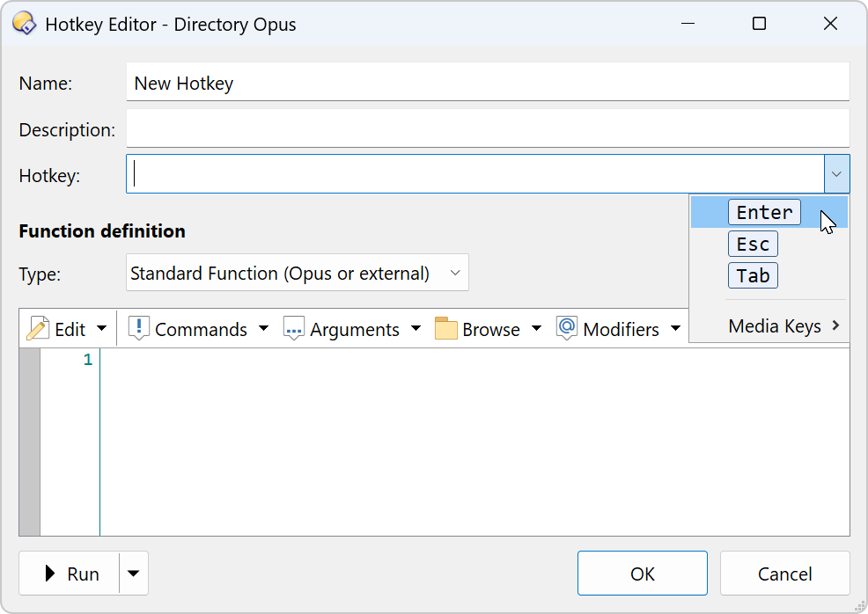This screenshot has height=614, width=868.
Task: Click the Cancel button
Action: point(784,573)
